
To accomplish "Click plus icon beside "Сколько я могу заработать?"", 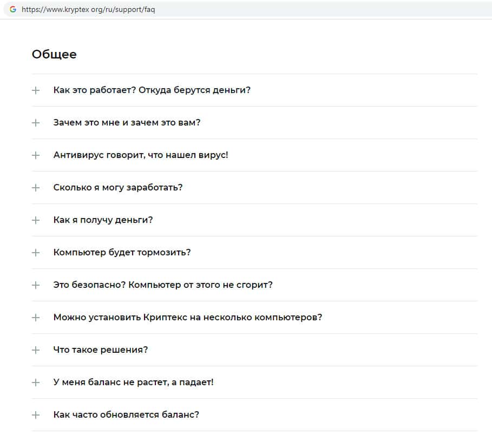I will click(36, 188).
